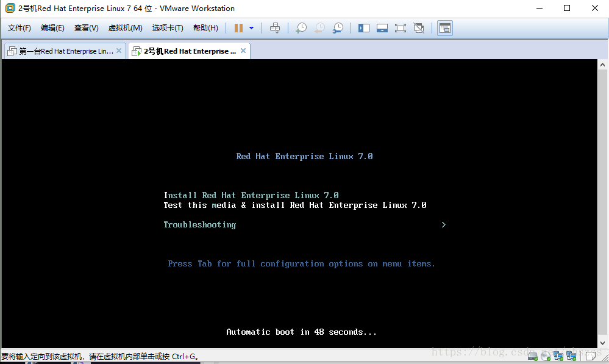Open the message log note icon
Screen dimensions: 609x364
coord(590,356)
